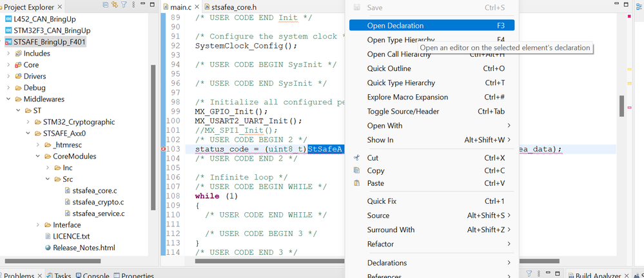This screenshot has width=644, height=278.
Task: Click the Project Explorer vertical scrollbar
Action: pos(153,129)
